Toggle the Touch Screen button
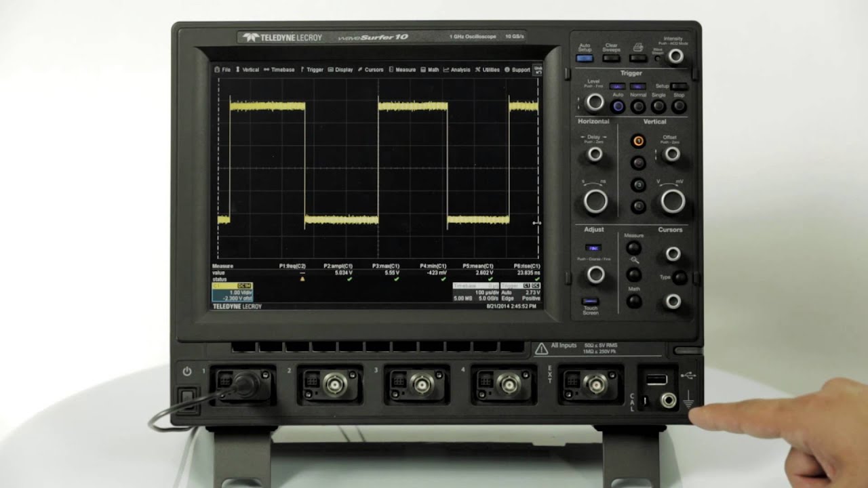The width and height of the screenshot is (868, 488). pos(590,301)
